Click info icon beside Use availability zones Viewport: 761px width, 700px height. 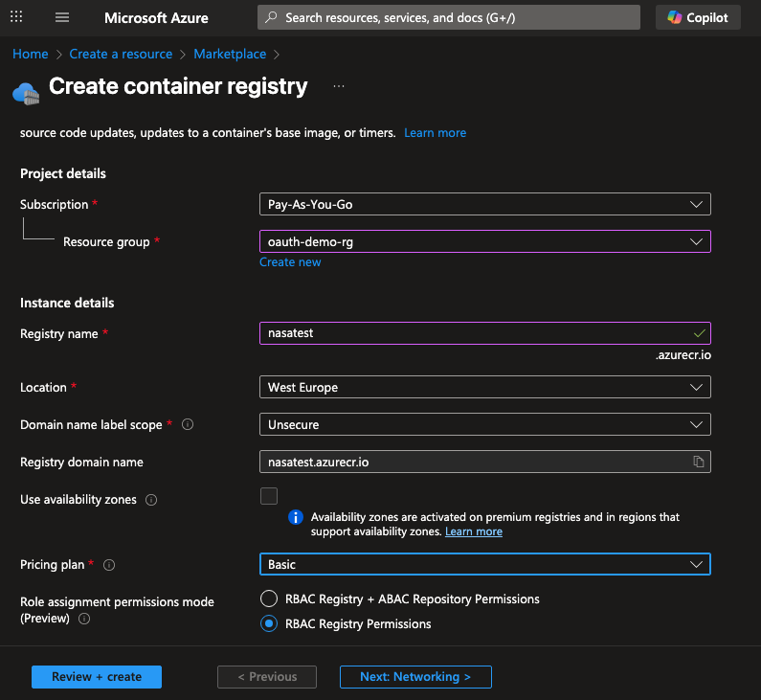151,500
